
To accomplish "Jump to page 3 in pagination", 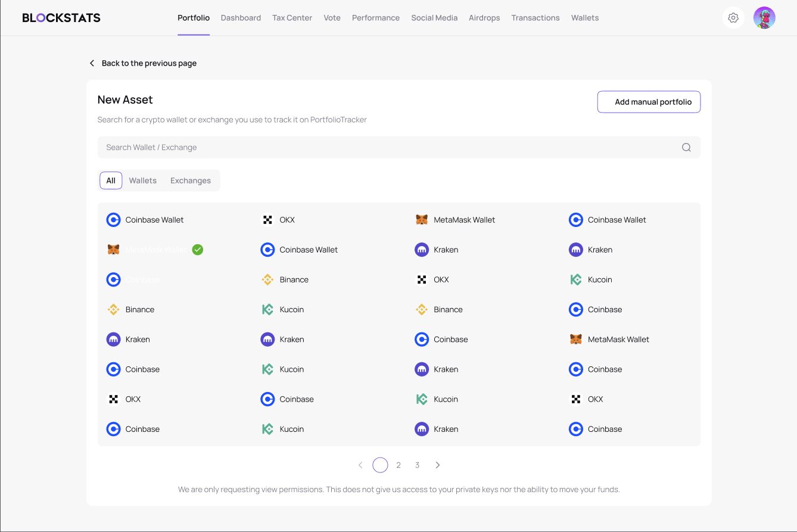I will pos(418,465).
